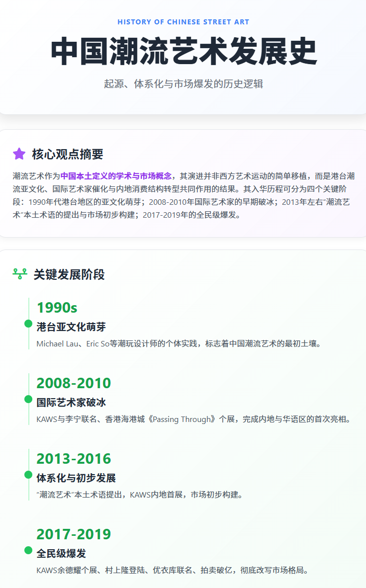Click the 2017-2019 year heading

click(x=74, y=534)
